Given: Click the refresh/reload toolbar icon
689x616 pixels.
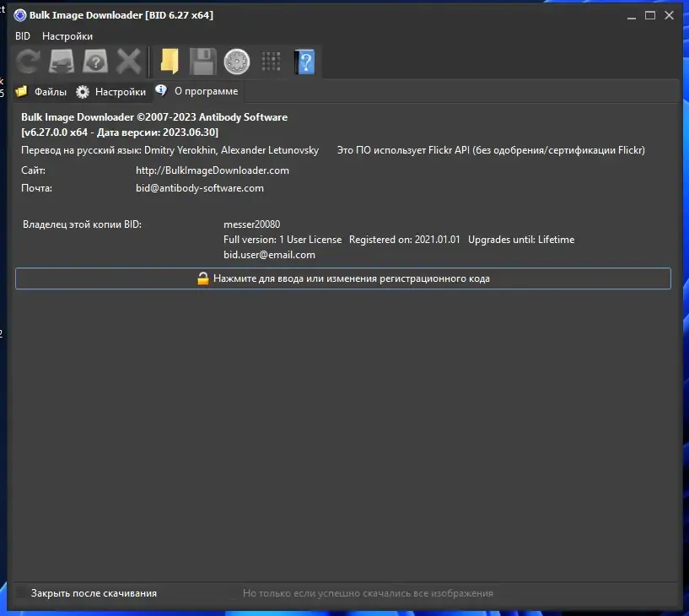Looking at the screenshot, I should pyautogui.click(x=28, y=62).
